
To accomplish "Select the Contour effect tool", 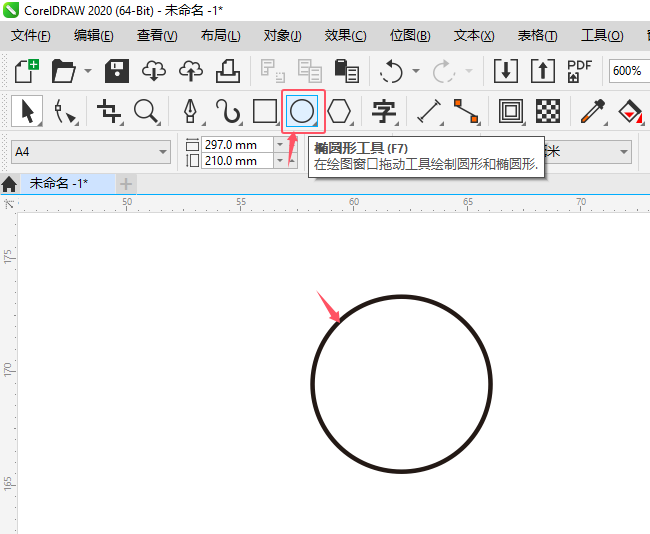I will (x=511, y=111).
